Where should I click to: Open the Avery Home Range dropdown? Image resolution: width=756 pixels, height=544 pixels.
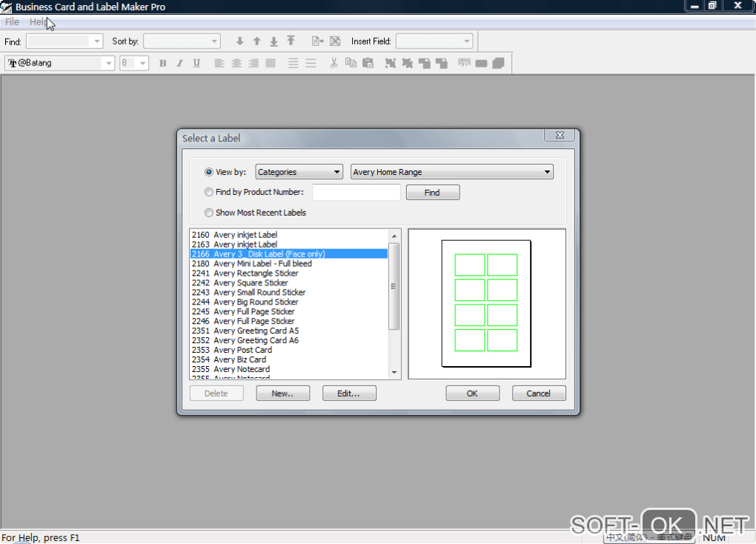(452, 172)
